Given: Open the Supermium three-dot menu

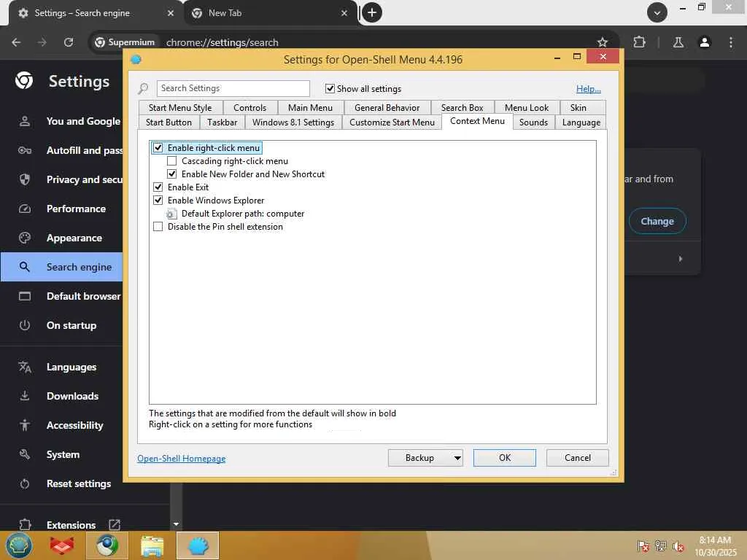Looking at the screenshot, I should [x=731, y=42].
